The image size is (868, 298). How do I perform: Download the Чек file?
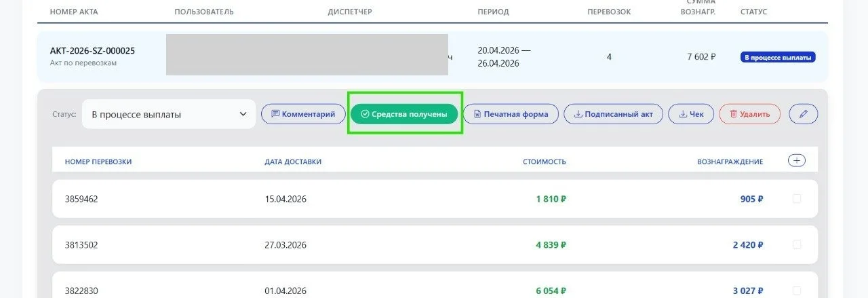[x=691, y=114]
